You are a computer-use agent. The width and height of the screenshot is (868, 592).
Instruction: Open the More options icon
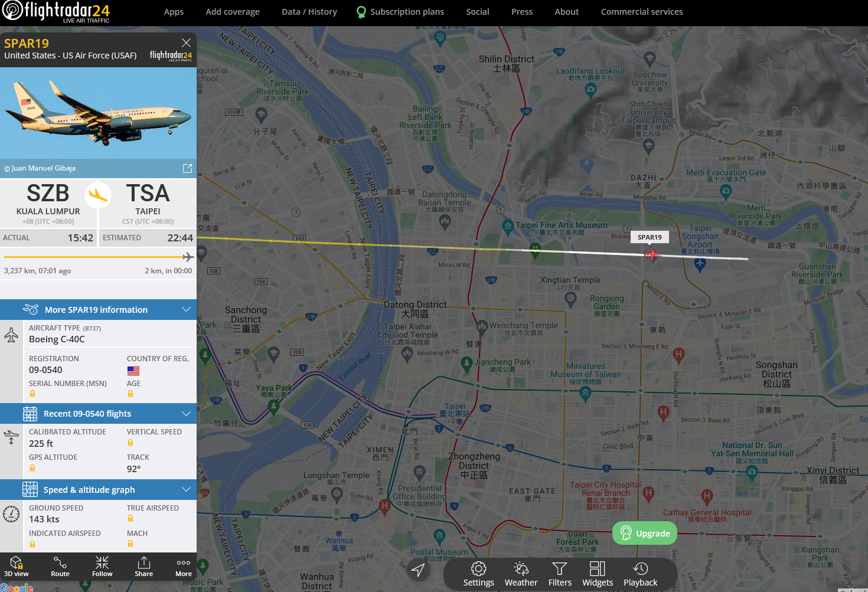point(184,566)
